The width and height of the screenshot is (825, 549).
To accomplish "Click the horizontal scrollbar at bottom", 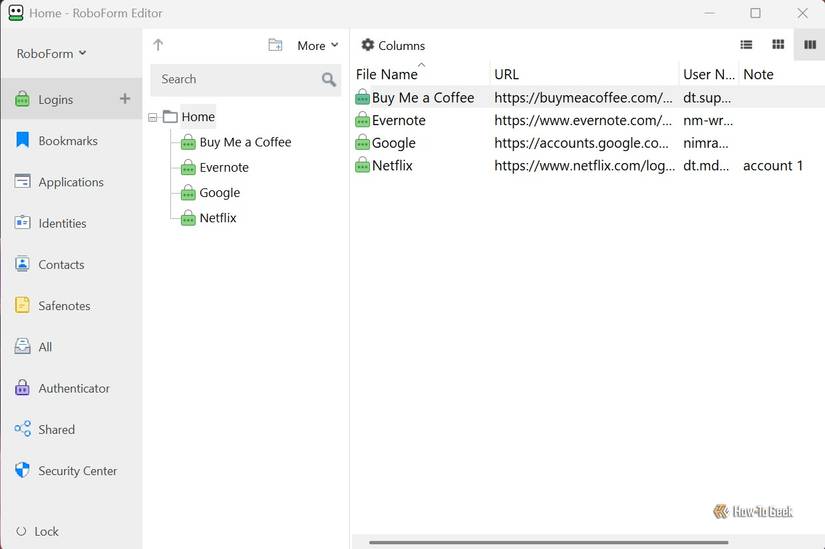I will tap(548, 542).
